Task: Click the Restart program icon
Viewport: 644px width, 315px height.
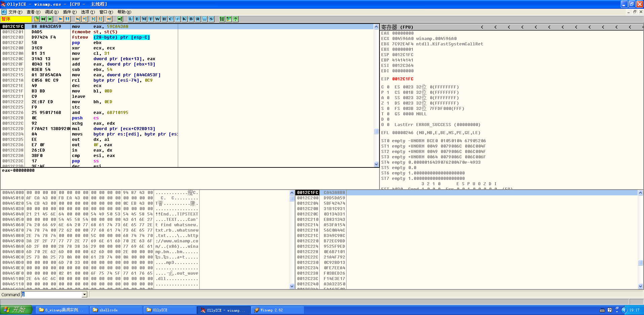Action: click(x=43, y=19)
